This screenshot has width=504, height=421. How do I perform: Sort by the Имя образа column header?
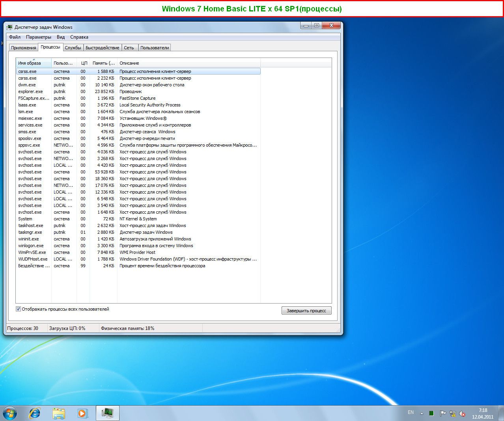click(34, 63)
